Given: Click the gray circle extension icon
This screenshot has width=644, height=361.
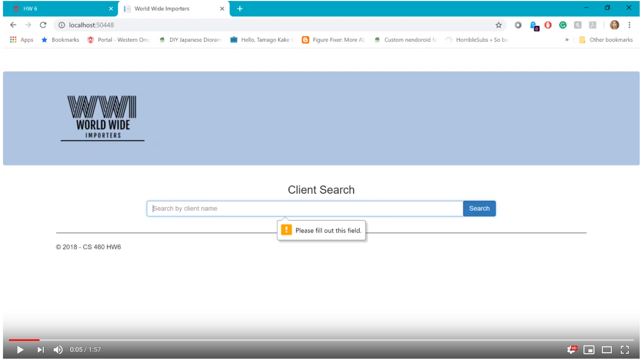Looking at the screenshot, I should tap(518, 25).
